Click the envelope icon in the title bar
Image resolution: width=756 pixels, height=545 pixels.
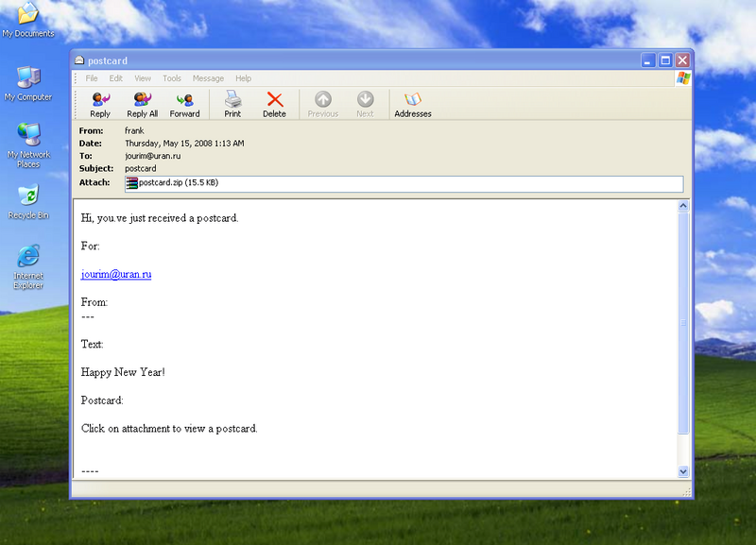79,60
